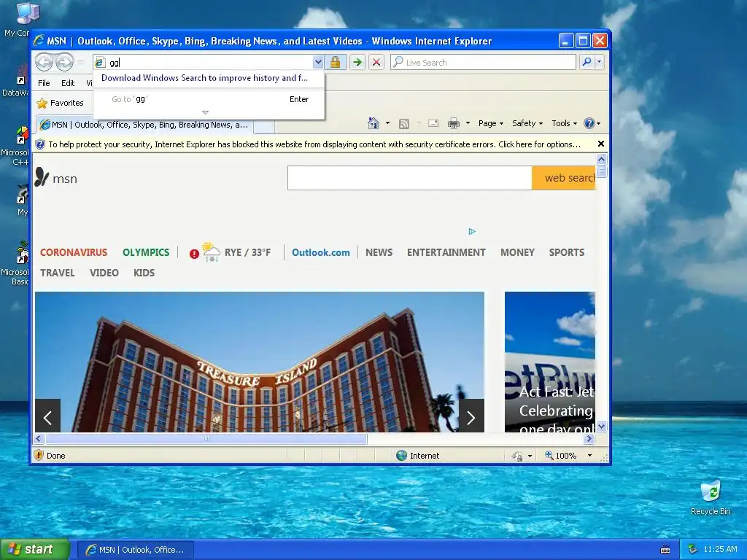Expand the Print options dropdown arrow

coord(468,123)
